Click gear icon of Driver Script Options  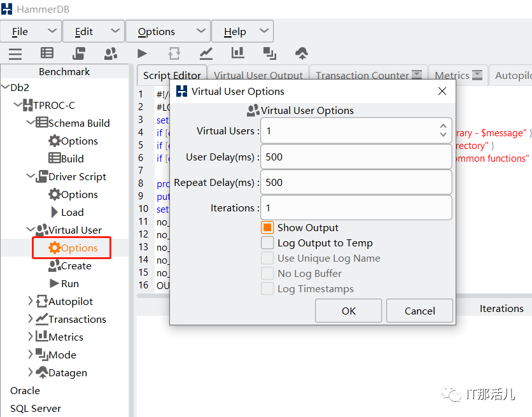(54, 194)
